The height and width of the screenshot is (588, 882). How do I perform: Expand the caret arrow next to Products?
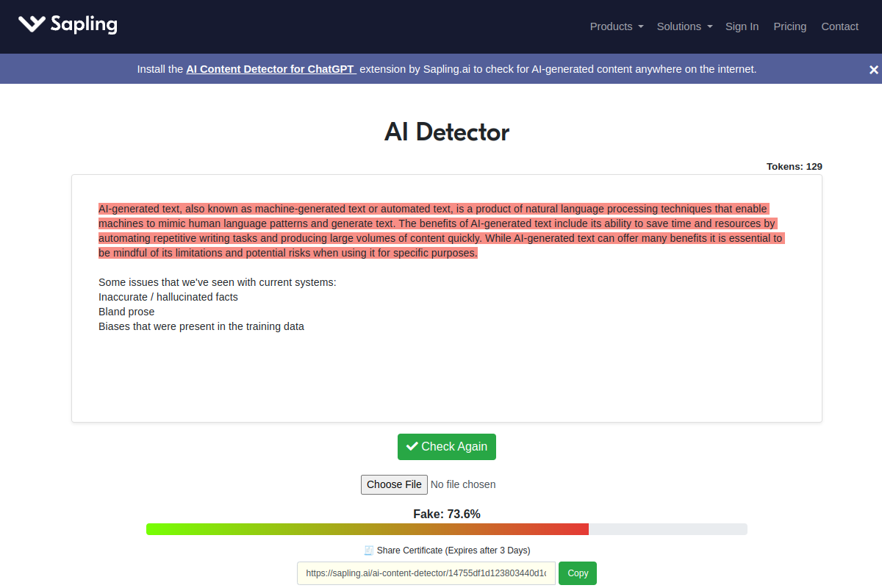[x=640, y=27]
